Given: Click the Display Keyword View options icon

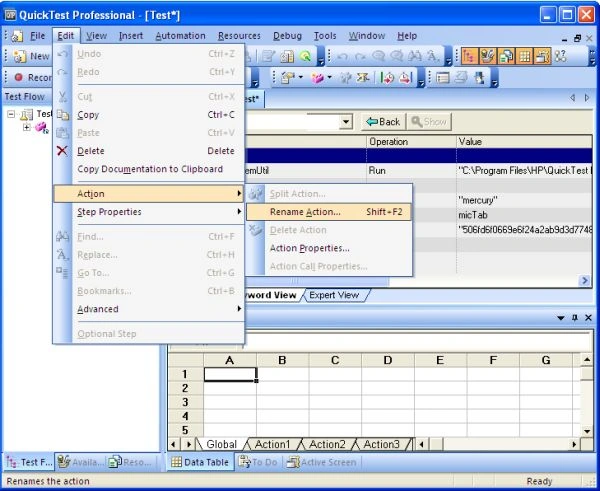Looking at the screenshot, I should click(443, 78).
